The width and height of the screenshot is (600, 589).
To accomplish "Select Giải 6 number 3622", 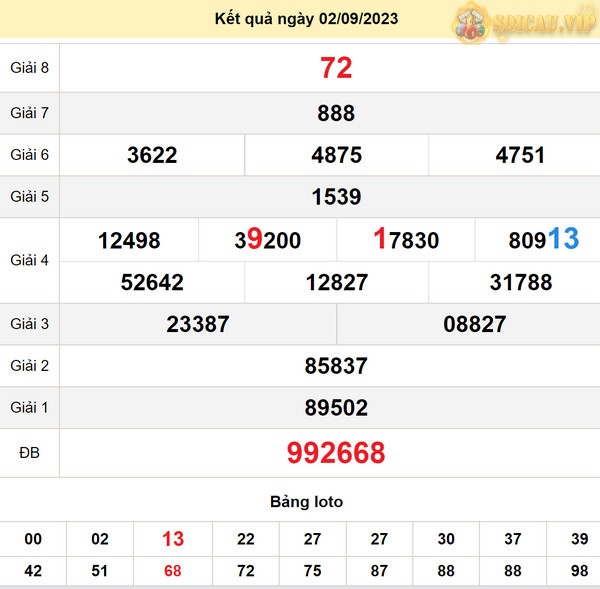I will (x=152, y=155).
